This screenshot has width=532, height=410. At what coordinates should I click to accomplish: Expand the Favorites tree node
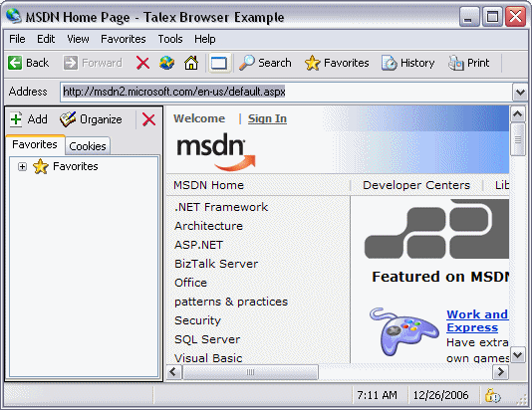click(22, 167)
